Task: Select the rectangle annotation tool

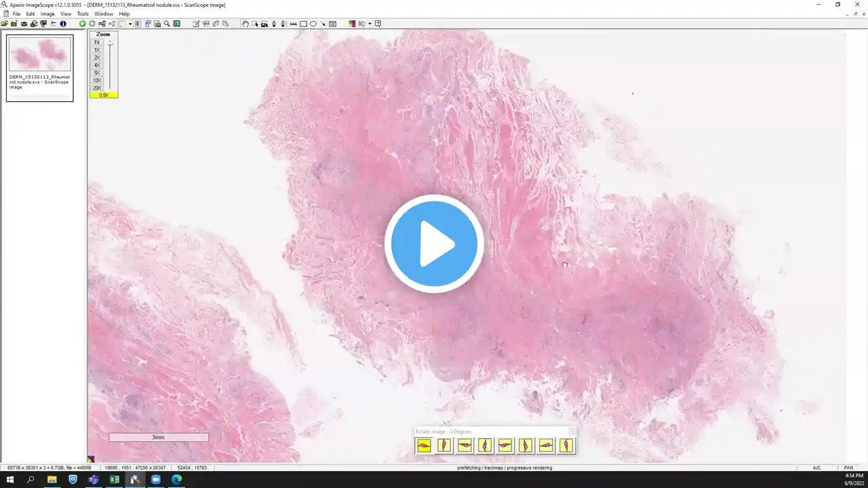Action: 303,24
